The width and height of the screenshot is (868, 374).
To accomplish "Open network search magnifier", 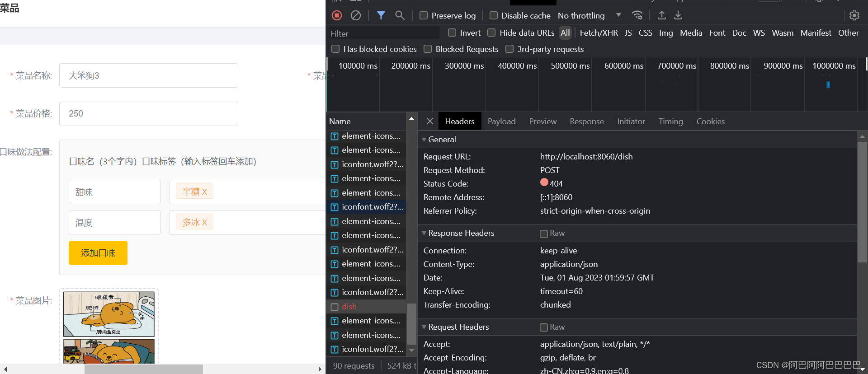I will click(x=400, y=15).
